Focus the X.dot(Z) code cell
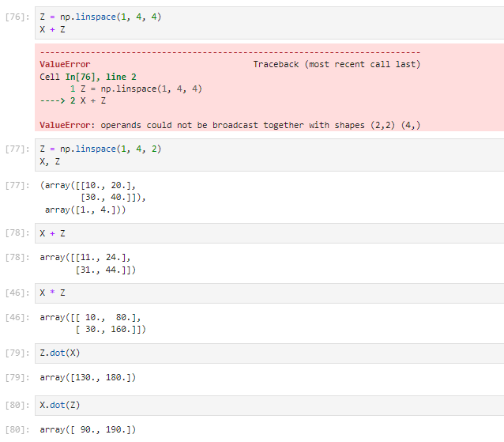Image resolution: width=504 pixels, height=442 pixels. pyautogui.click(x=269, y=406)
